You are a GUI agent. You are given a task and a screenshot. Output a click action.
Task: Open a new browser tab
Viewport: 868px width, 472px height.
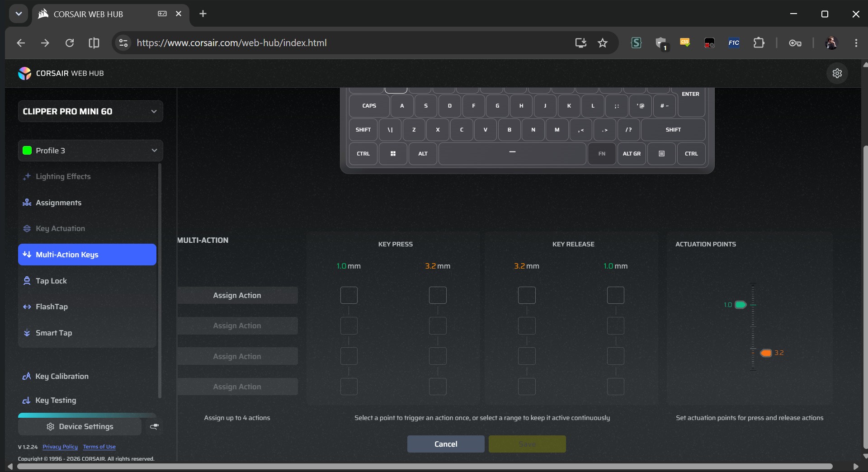tap(203, 14)
